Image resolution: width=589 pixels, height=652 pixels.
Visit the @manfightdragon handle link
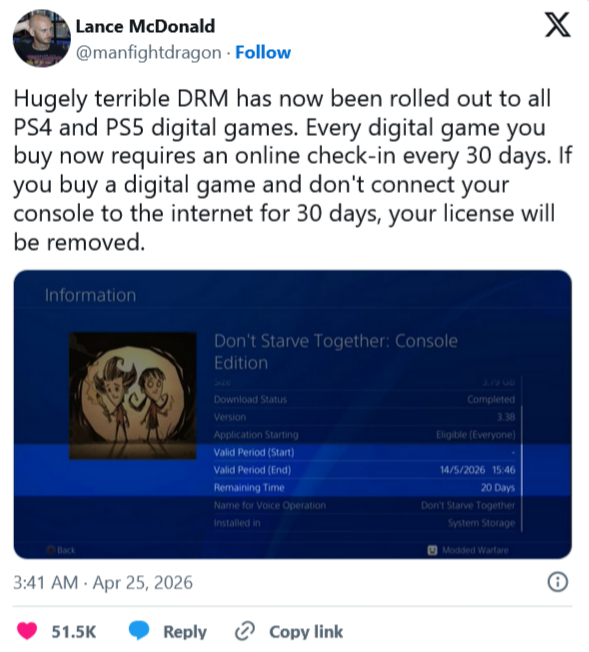pos(148,53)
